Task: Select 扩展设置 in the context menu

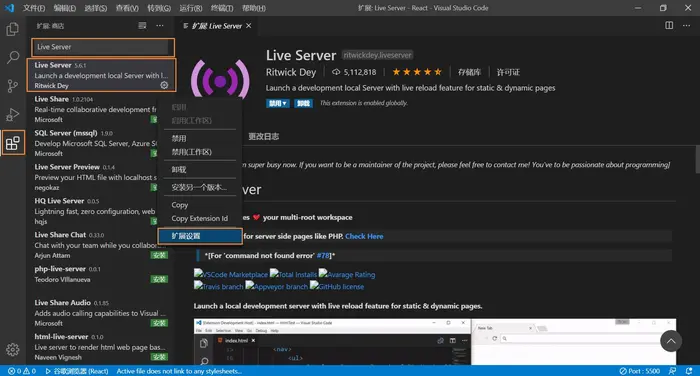Action: click(200, 236)
